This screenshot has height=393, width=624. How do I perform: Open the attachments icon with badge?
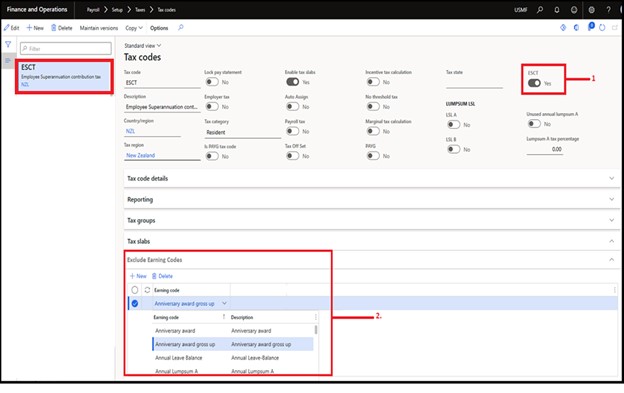tap(591, 27)
